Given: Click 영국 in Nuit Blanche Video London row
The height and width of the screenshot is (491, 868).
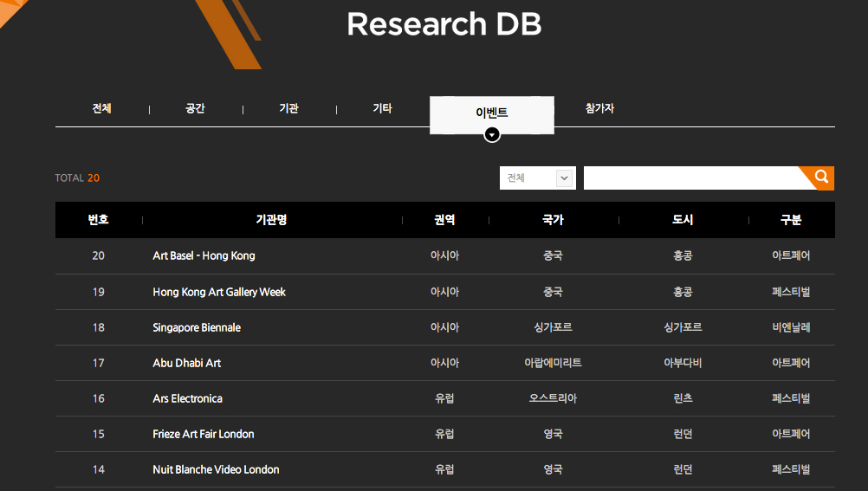Looking at the screenshot, I should [553, 469].
